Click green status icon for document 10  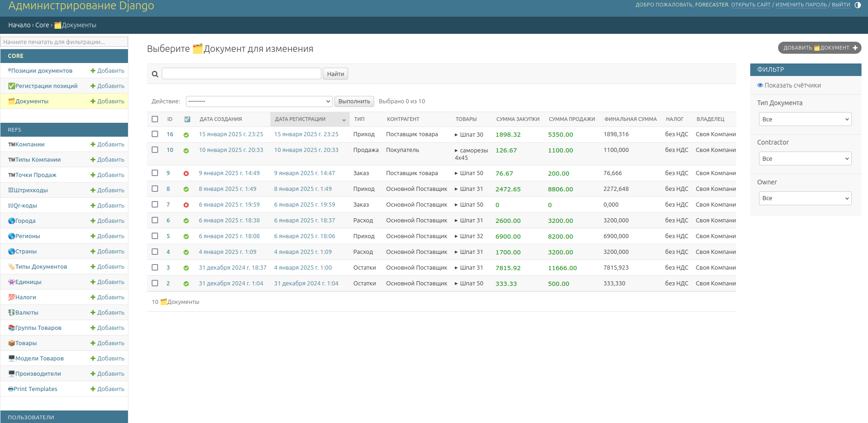(186, 151)
